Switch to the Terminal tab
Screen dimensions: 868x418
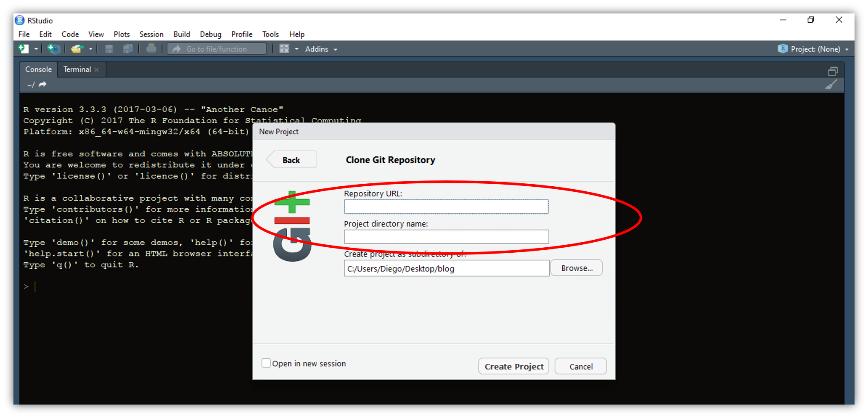pos(77,69)
